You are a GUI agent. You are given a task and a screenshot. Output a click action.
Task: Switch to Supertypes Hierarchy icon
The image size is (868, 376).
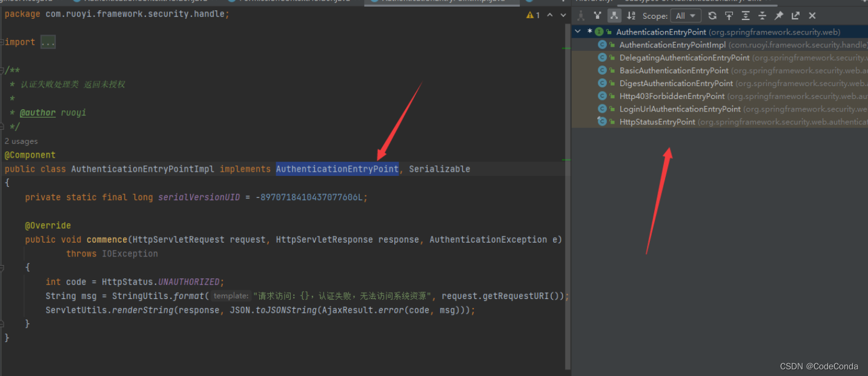(x=598, y=16)
